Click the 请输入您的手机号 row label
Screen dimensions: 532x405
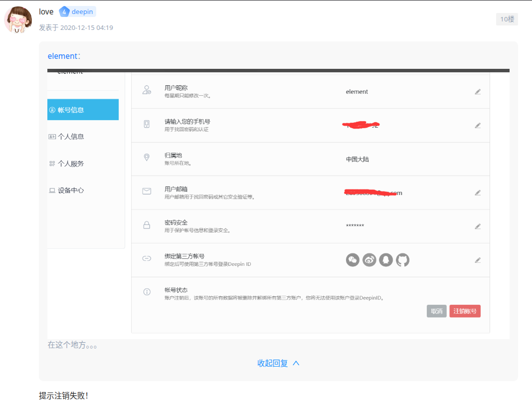click(187, 122)
